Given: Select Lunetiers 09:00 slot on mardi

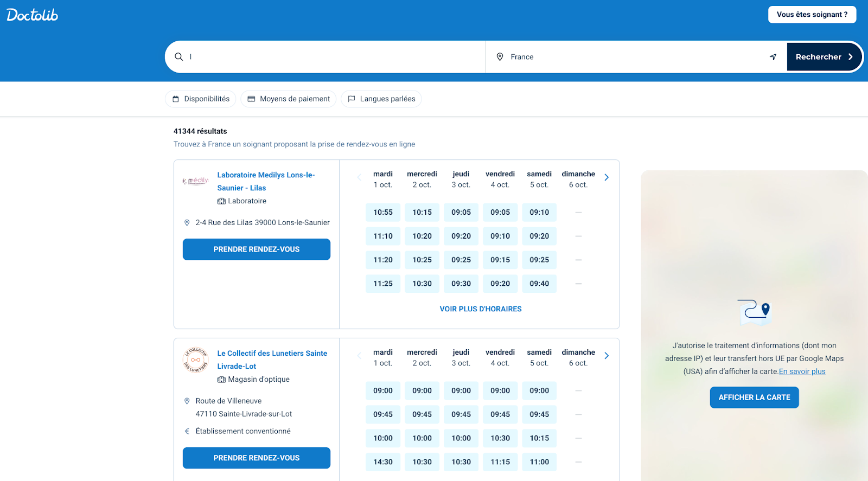Looking at the screenshot, I should point(383,391).
